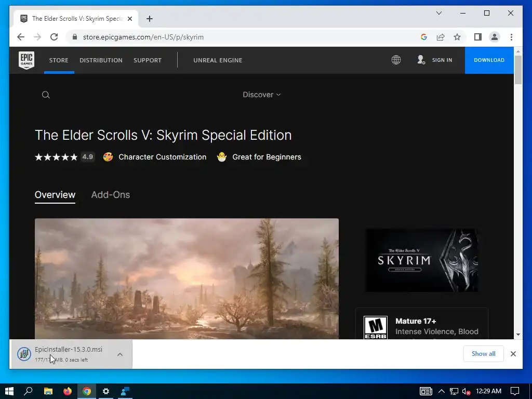The image size is (532, 399).
Task: Click the Great for Beginners tag text
Action: pyautogui.click(x=267, y=157)
